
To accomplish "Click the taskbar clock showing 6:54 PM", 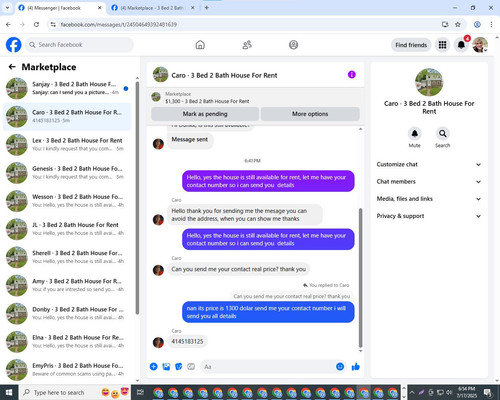I will click(466, 392).
